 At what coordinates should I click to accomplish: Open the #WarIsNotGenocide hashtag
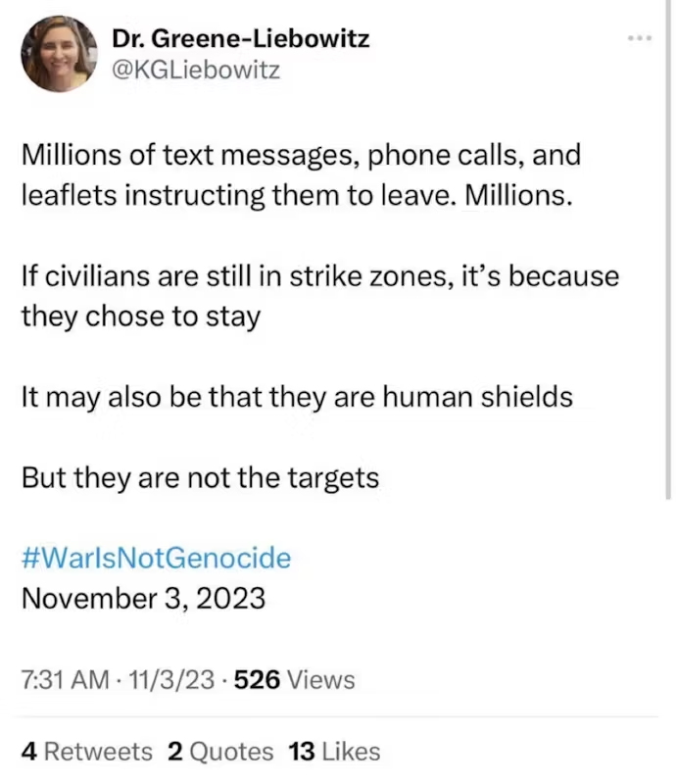(x=156, y=559)
